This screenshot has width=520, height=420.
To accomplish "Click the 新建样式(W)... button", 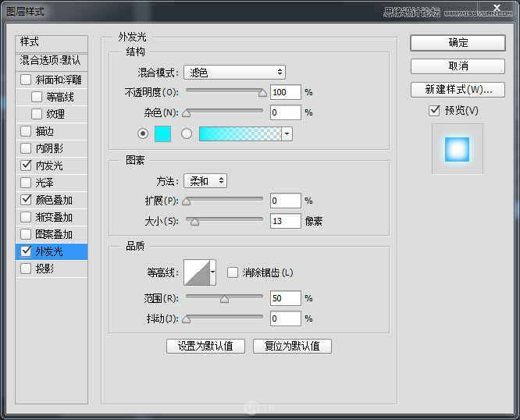I will point(458,90).
